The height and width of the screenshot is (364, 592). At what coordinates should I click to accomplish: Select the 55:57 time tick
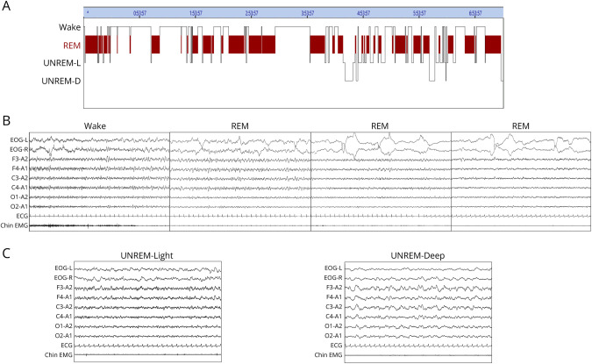pos(420,13)
